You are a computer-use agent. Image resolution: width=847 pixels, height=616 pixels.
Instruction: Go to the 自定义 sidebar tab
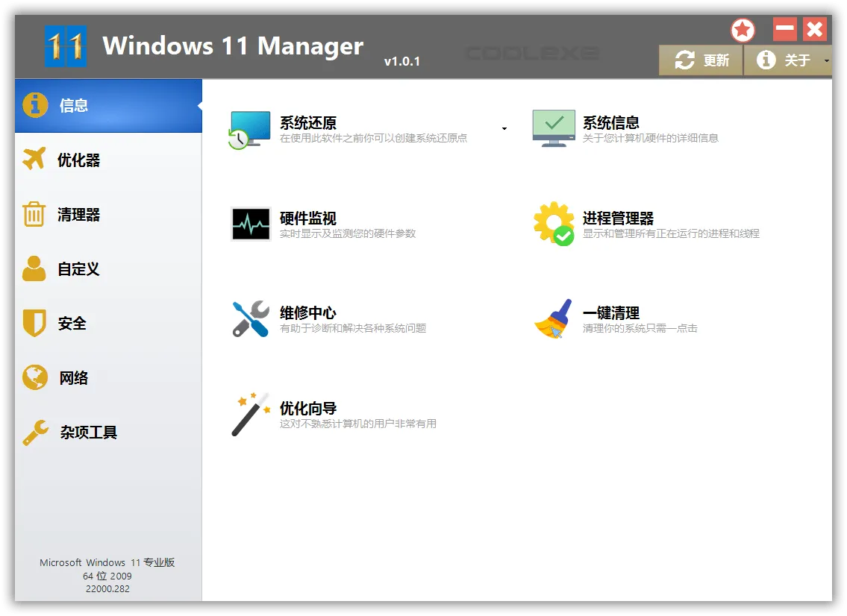click(x=108, y=269)
